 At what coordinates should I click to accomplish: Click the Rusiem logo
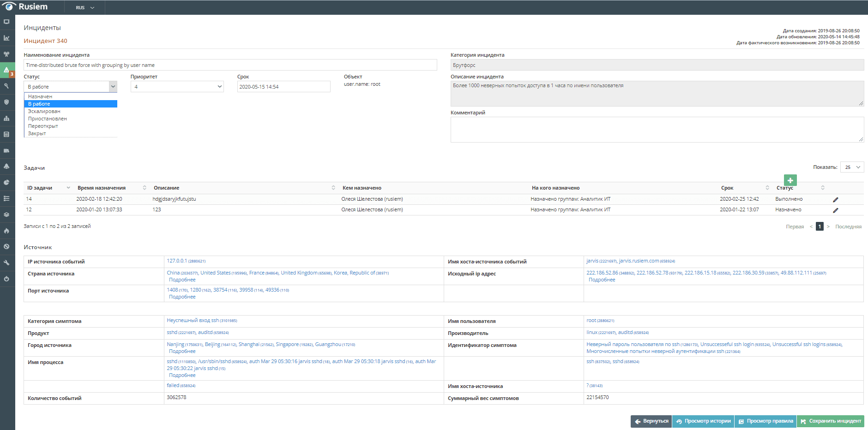pos(25,6)
